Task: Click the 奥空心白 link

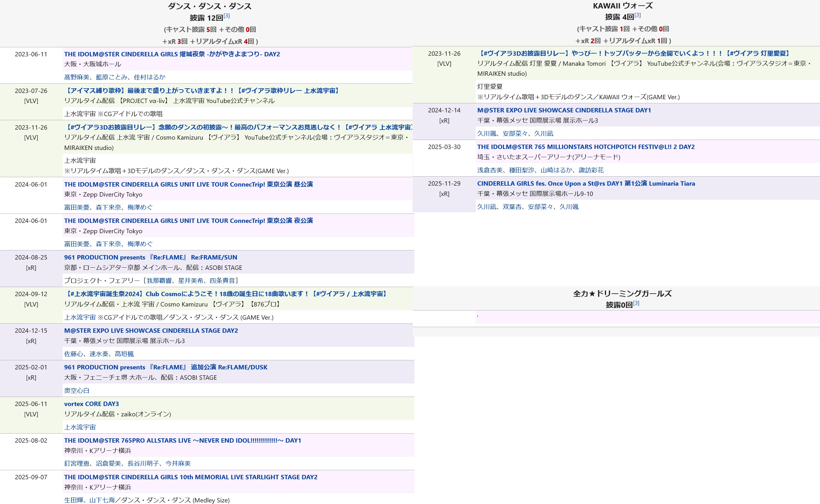Action: click(x=77, y=391)
